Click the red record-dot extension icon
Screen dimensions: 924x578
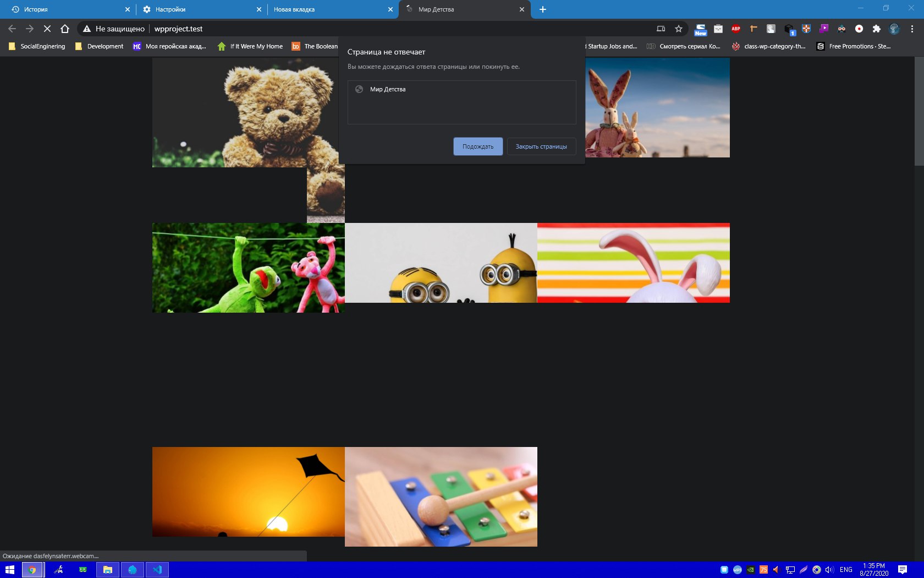click(859, 29)
